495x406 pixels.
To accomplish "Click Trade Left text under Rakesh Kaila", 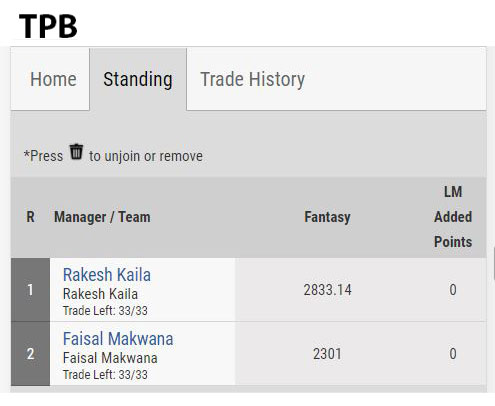I will click(105, 311).
